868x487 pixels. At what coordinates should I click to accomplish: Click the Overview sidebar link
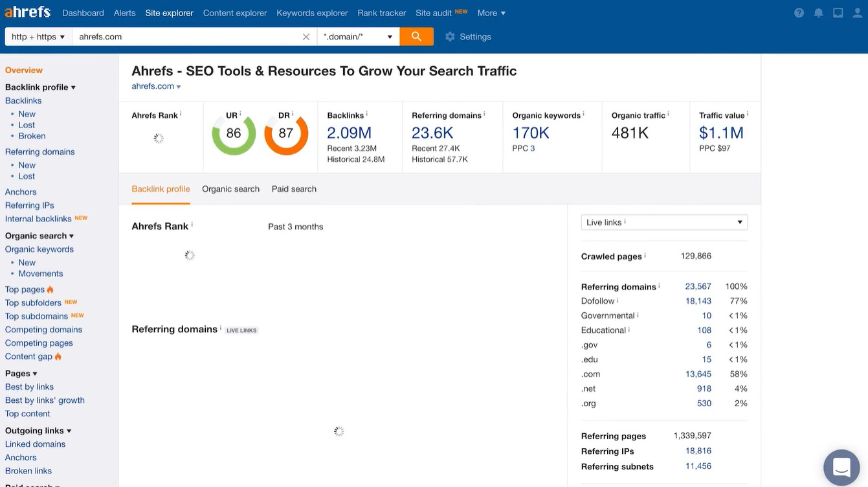coord(24,70)
